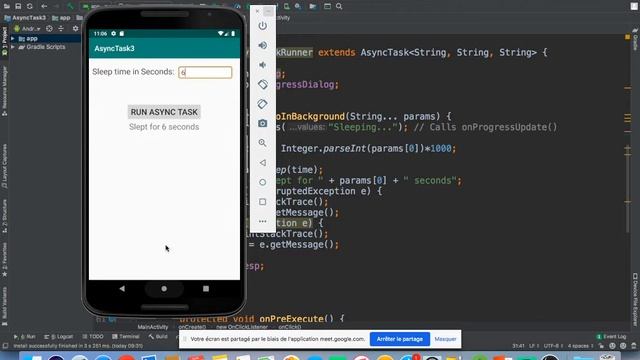Screen dimensions: 640x360
Task: Click collapse all icon in project panel
Action: point(61,29)
